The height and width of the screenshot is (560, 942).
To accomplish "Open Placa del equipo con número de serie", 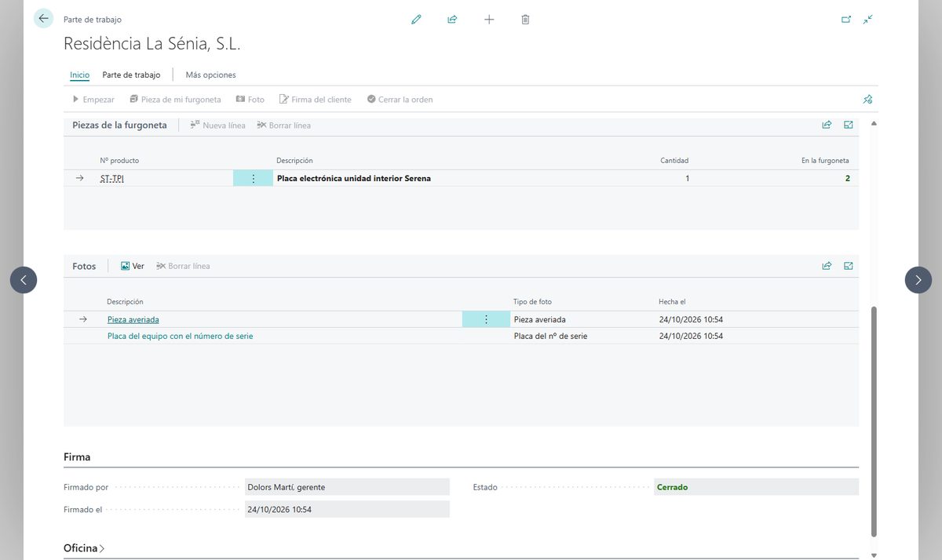I will 181,336.
